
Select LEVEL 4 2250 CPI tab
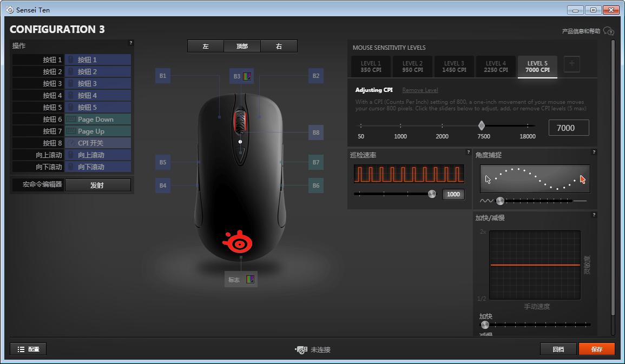[x=496, y=67]
